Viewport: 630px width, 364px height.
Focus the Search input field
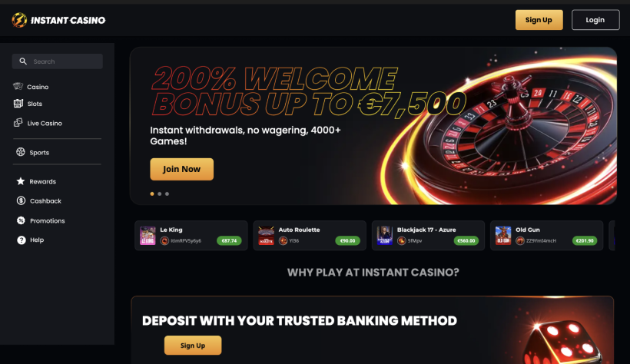[x=58, y=61]
